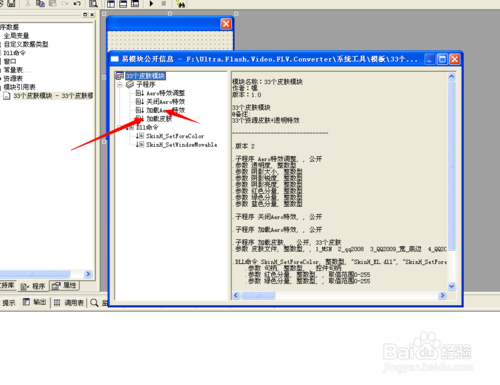Close the left panel with its small X

tap(92, 14)
